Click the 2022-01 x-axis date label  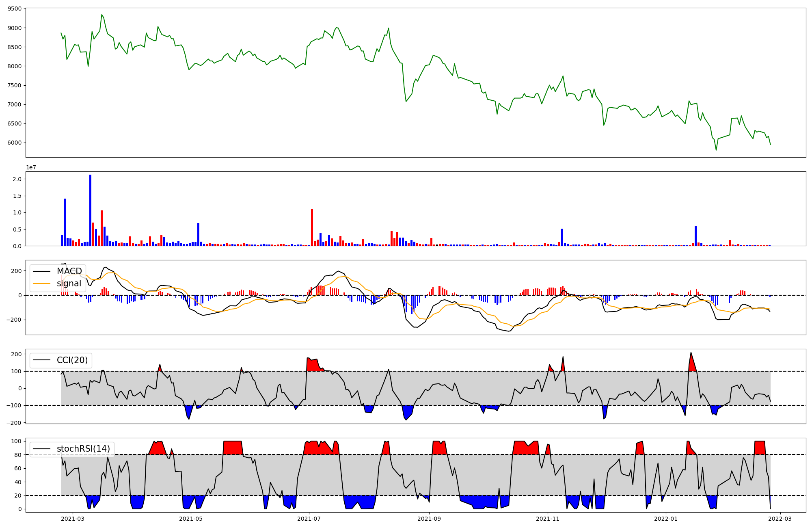pos(666,519)
